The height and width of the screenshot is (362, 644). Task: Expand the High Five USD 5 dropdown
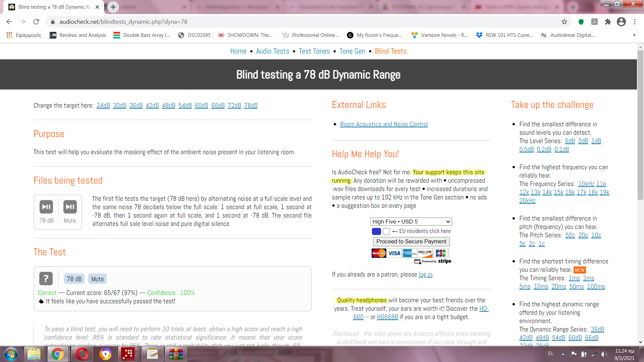coord(411,222)
